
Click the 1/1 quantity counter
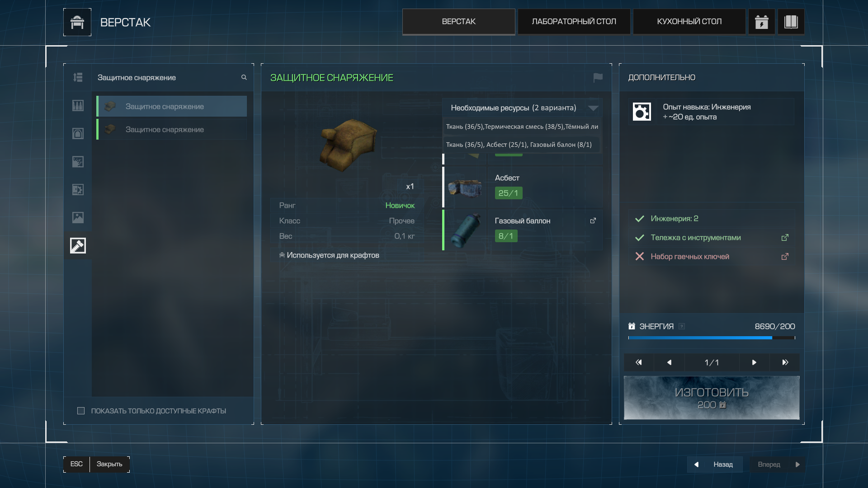[712, 362]
